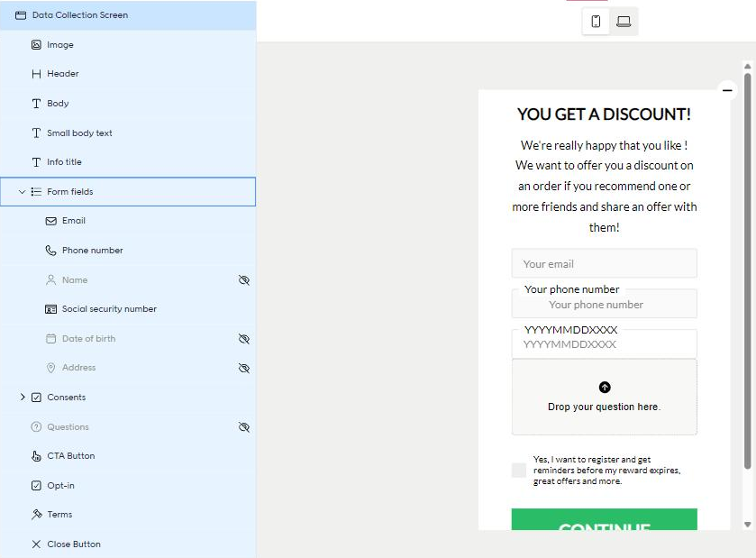Click the CTA Button pointer hand icon
Image resolution: width=756 pixels, height=558 pixels.
(36, 456)
